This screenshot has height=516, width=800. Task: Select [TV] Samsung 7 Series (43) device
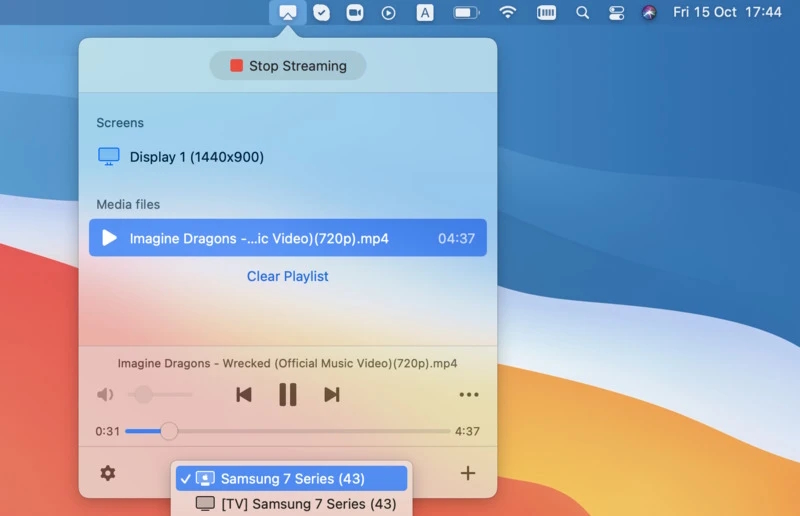(x=291, y=504)
